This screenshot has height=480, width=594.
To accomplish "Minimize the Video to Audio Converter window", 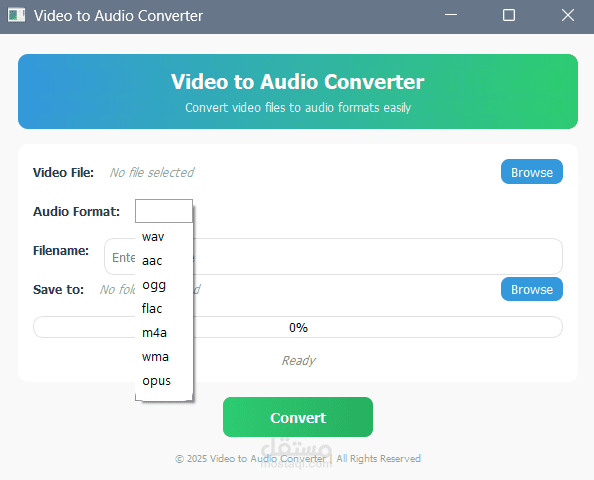I will pyautogui.click(x=451, y=15).
